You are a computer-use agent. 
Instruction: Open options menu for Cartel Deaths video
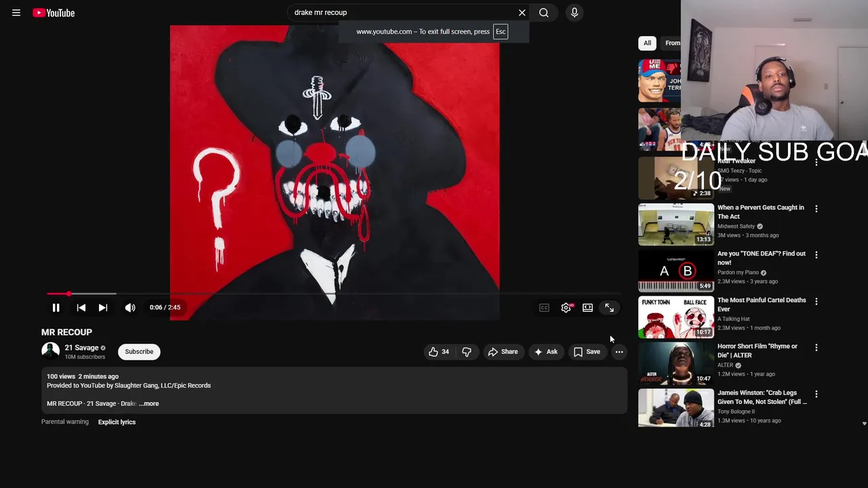click(816, 301)
